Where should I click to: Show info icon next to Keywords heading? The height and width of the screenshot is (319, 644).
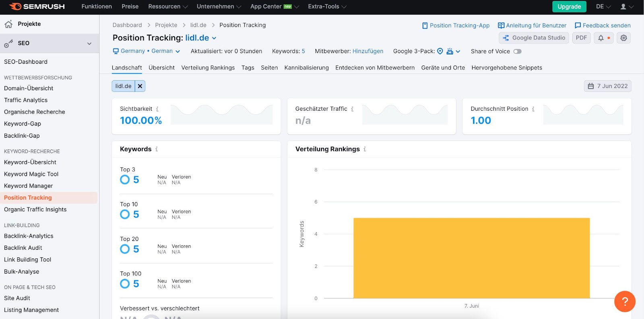[x=157, y=149]
